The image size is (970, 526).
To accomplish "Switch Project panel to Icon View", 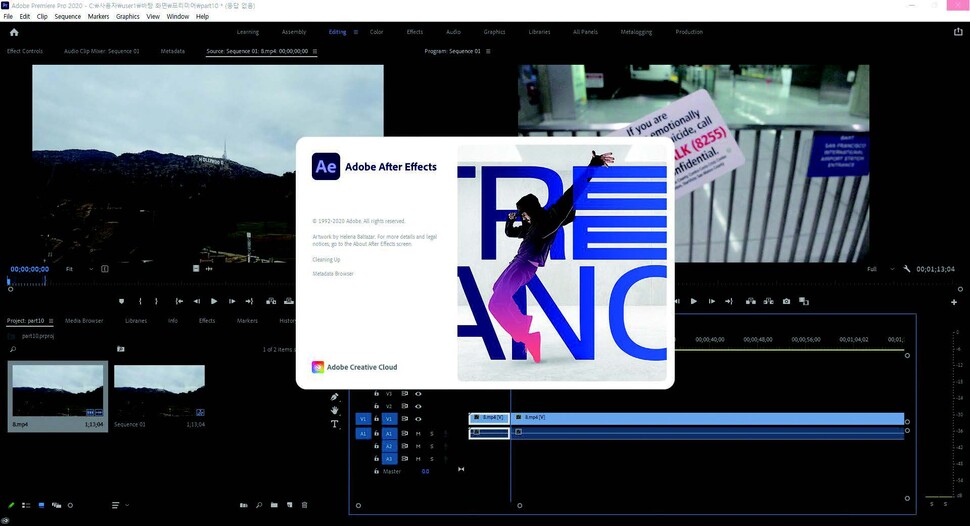I will tap(41, 505).
